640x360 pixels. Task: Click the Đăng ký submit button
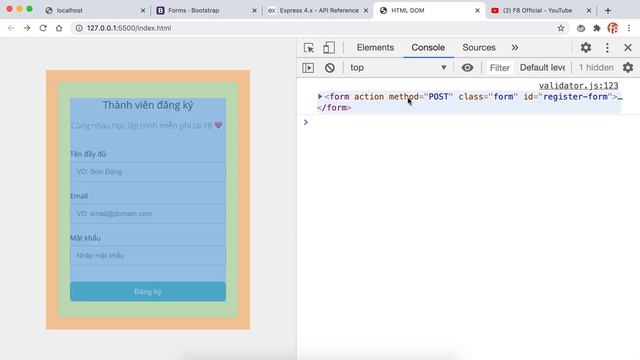click(148, 291)
